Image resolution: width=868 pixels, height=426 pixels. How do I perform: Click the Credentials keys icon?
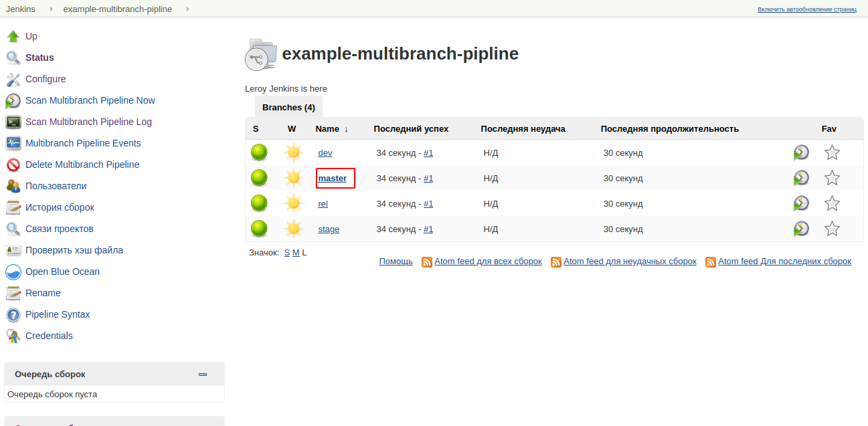[13, 336]
